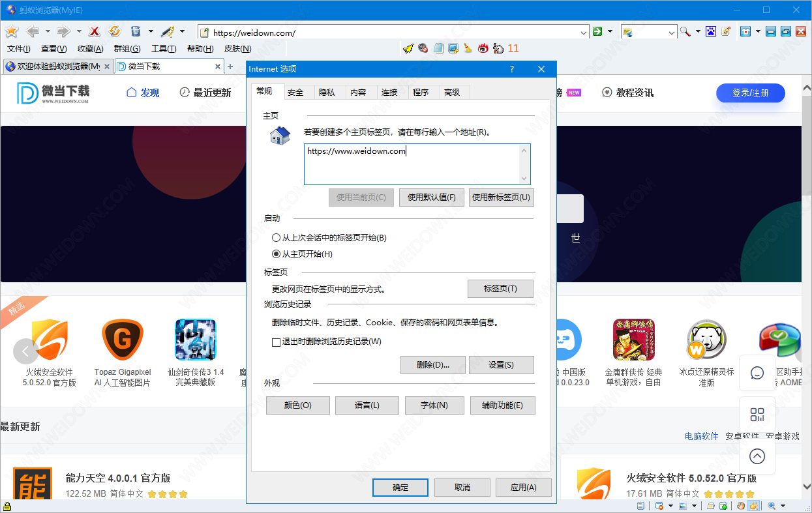Click into the homepage URL text box

click(x=417, y=164)
